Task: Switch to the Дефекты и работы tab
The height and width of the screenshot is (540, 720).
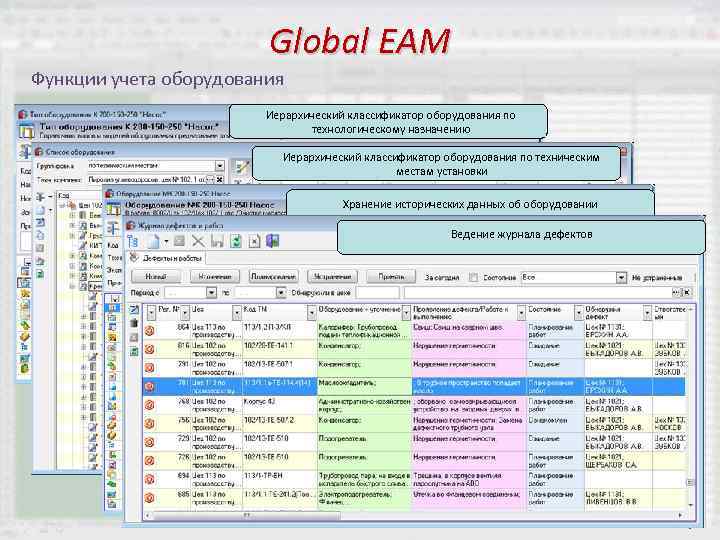Action: point(167,258)
